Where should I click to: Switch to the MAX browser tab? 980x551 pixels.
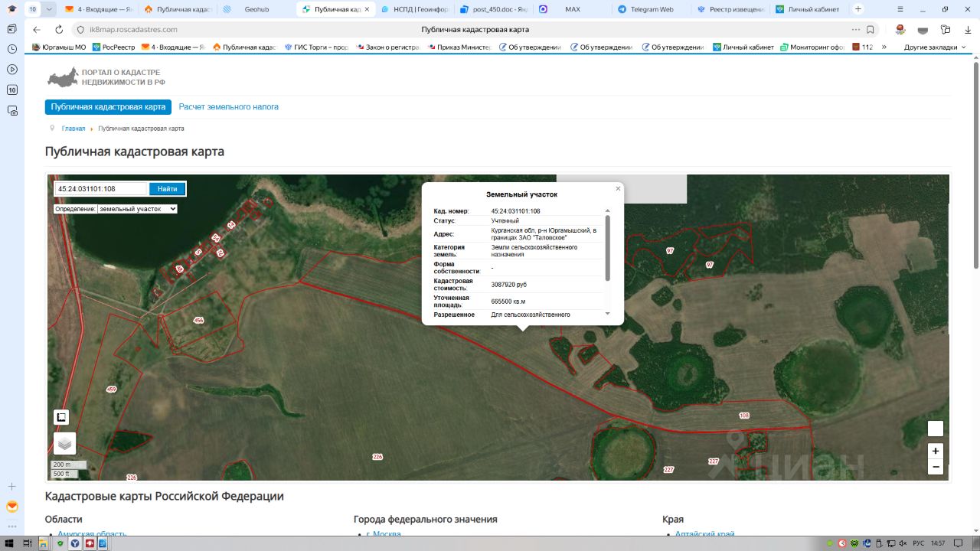572,9
